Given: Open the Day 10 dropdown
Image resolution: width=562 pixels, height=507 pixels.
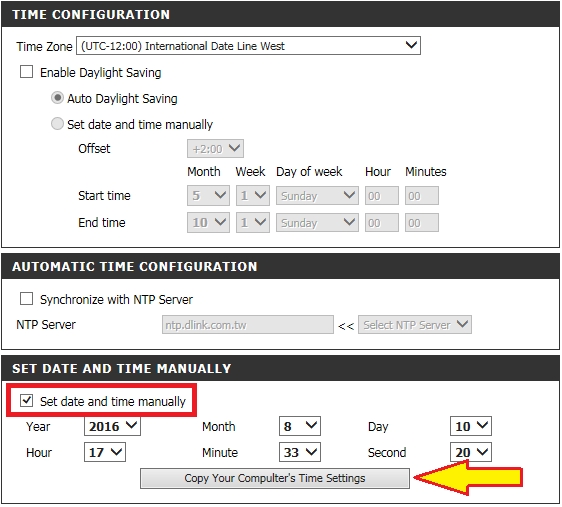Looking at the screenshot, I should (x=471, y=426).
